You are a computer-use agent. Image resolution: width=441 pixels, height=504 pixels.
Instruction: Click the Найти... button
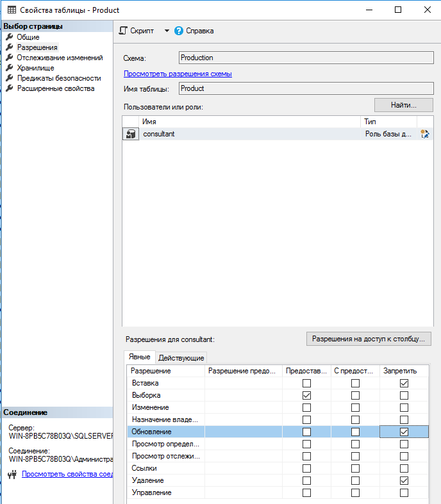point(404,105)
